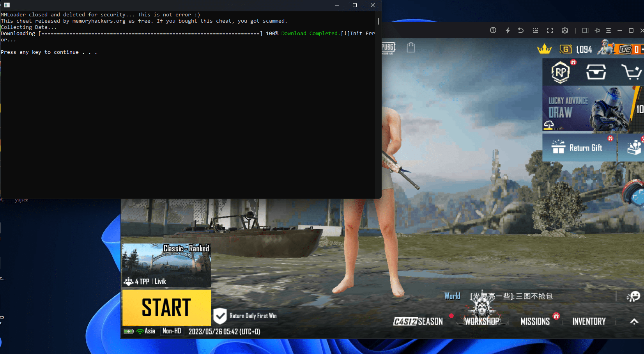Screen dimensions: 644x354
Task: Maximize the console window
Action: pyautogui.click(x=355, y=5)
